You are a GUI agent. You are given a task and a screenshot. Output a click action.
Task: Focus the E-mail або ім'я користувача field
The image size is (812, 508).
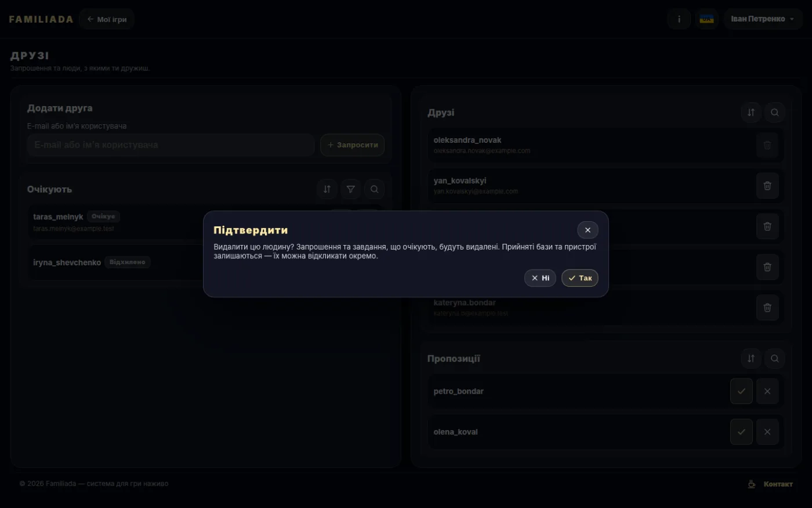pos(171,145)
